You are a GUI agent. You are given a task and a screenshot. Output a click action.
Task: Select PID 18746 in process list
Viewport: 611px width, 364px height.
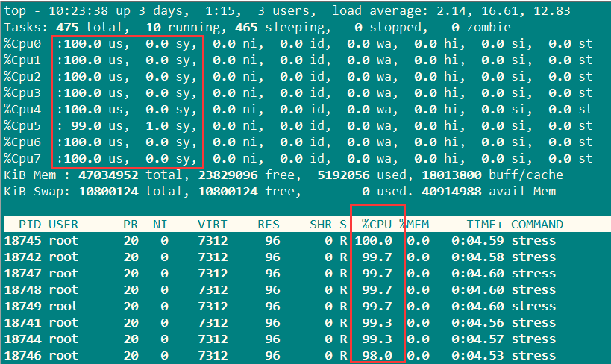click(22, 355)
